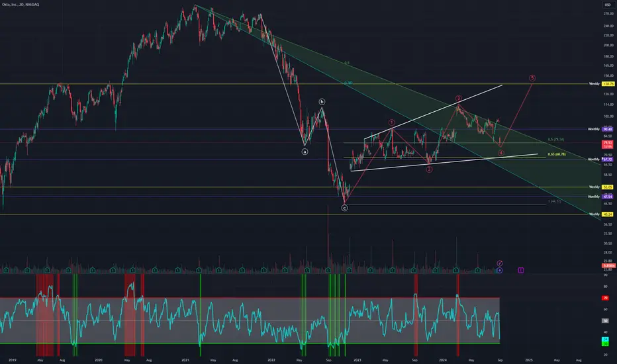The image size is (617, 364).
Task: Open the USD currency selector
Action: tap(608, 5)
